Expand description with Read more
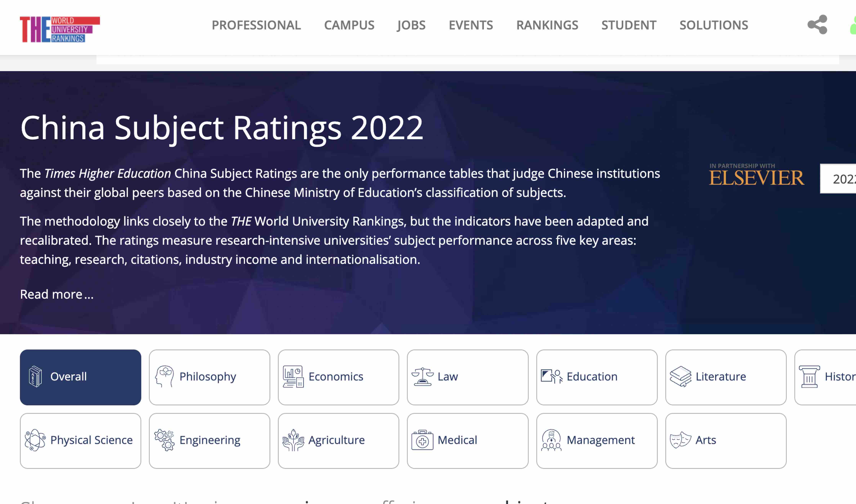Screen dimensions: 856x504 point(57,294)
